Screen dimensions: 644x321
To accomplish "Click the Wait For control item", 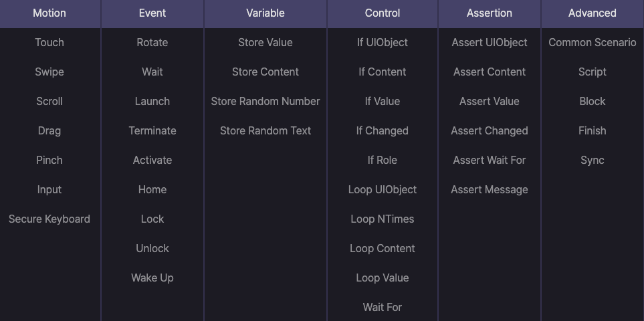I will click(x=383, y=307).
